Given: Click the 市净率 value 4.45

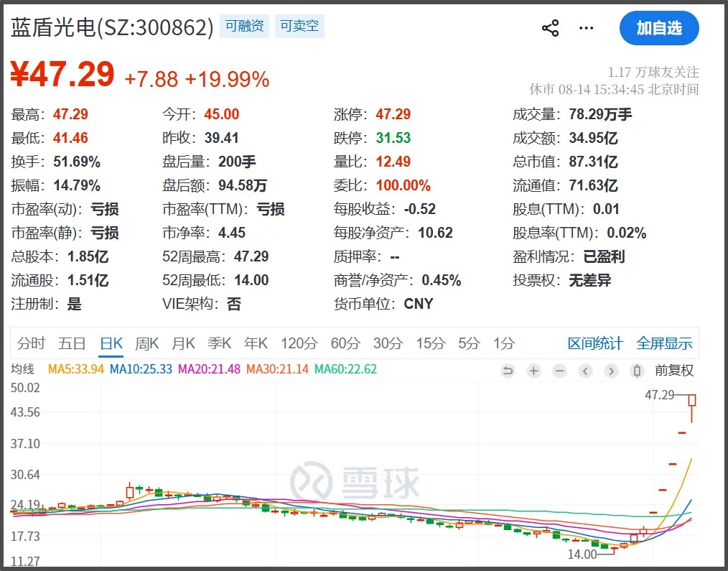Looking at the screenshot, I should pyautogui.click(x=232, y=233).
